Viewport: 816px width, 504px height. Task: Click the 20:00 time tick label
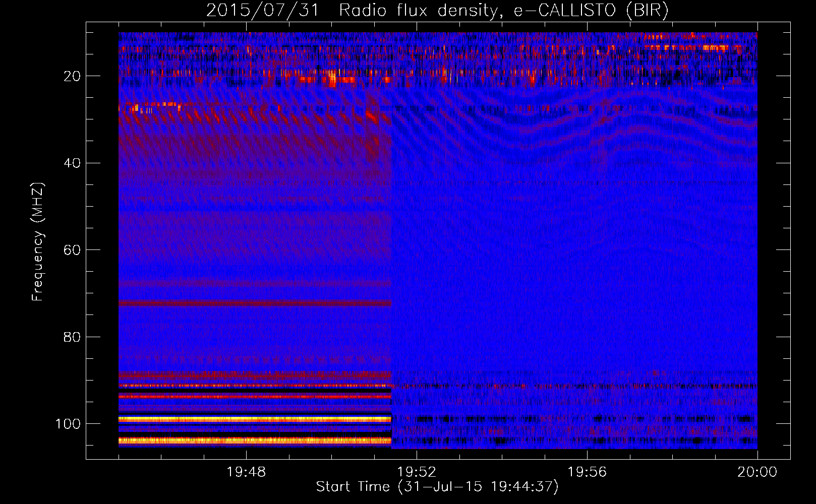pos(757,472)
